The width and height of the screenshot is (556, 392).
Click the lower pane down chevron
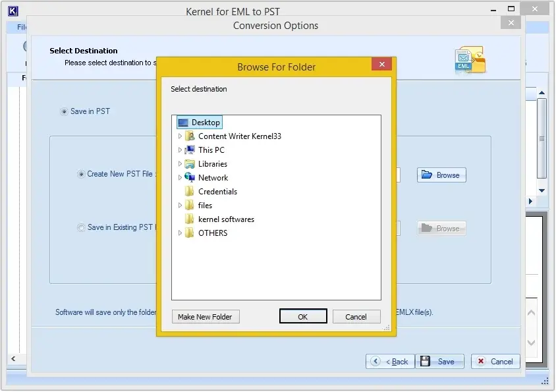(x=531, y=343)
